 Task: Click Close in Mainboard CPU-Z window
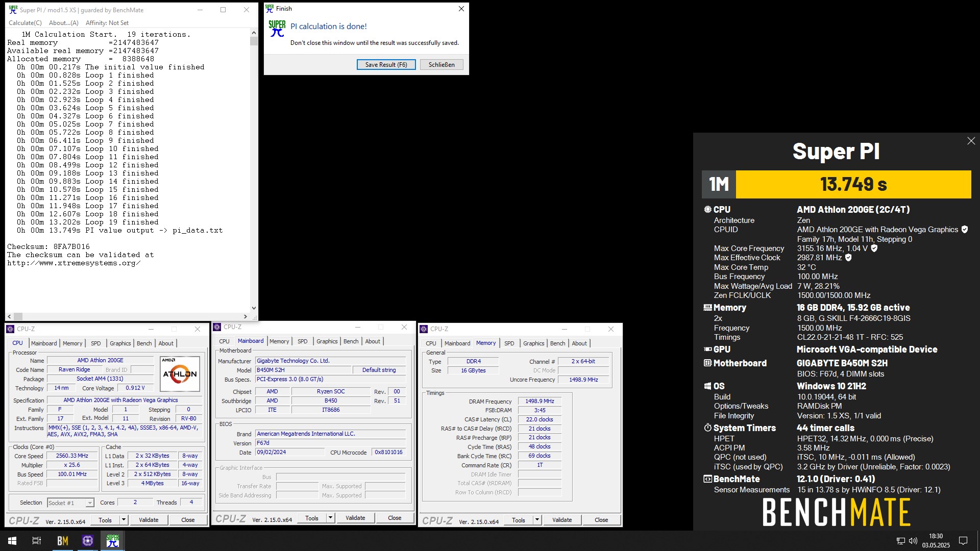point(395,518)
